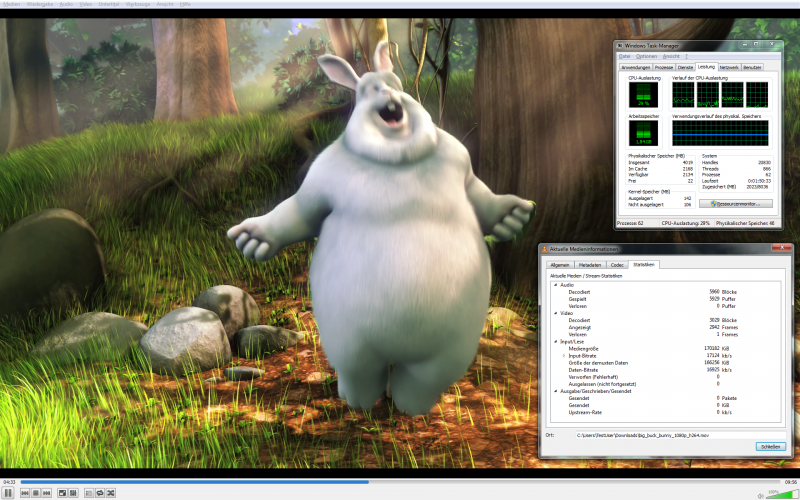The image size is (800, 500).
Task: Click the Task Manager title bar icon
Action: (x=620, y=46)
